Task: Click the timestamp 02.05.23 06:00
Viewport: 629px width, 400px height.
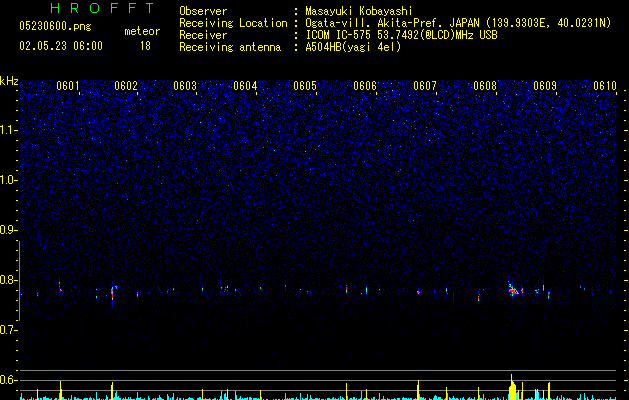Action: (61, 46)
